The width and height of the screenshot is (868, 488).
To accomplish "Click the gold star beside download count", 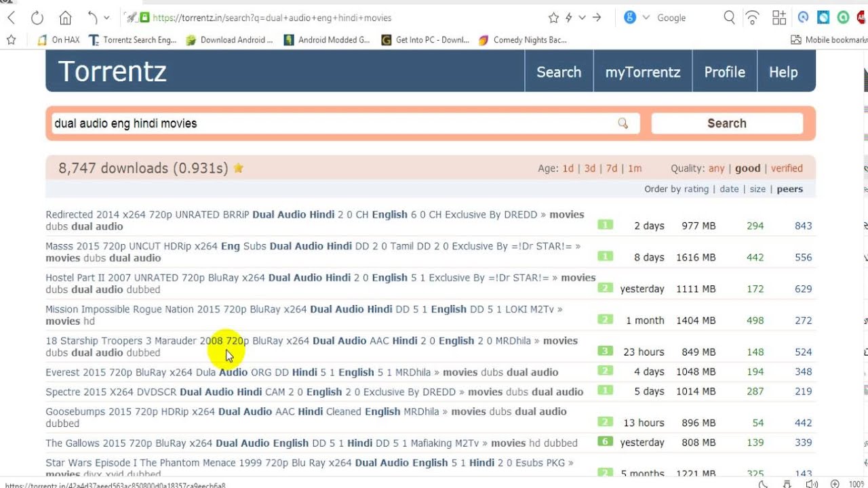I will pyautogui.click(x=238, y=167).
